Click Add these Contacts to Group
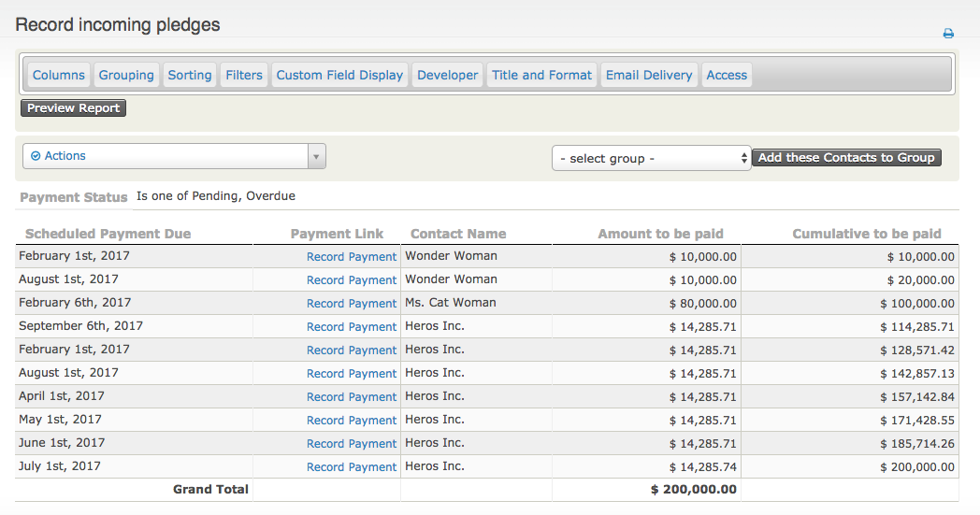The width and height of the screenshot is (980, 515). [846, 158]
